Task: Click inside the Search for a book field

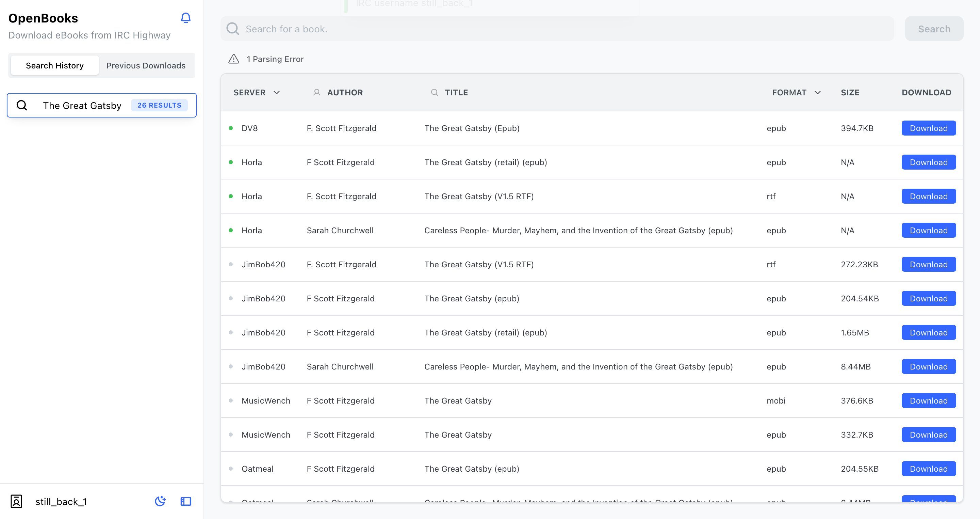Action: pos(457,29)
